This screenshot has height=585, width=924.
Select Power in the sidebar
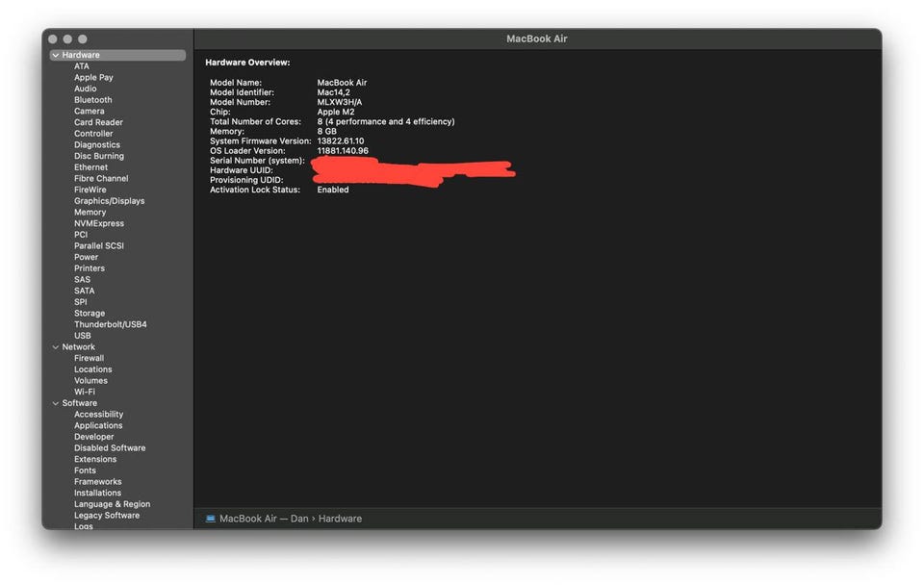point(86,257)
